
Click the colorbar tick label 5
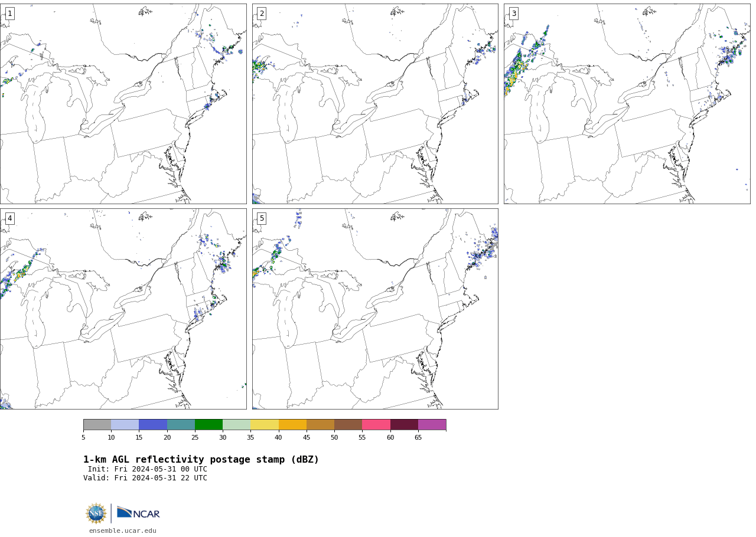pos(83,437)
